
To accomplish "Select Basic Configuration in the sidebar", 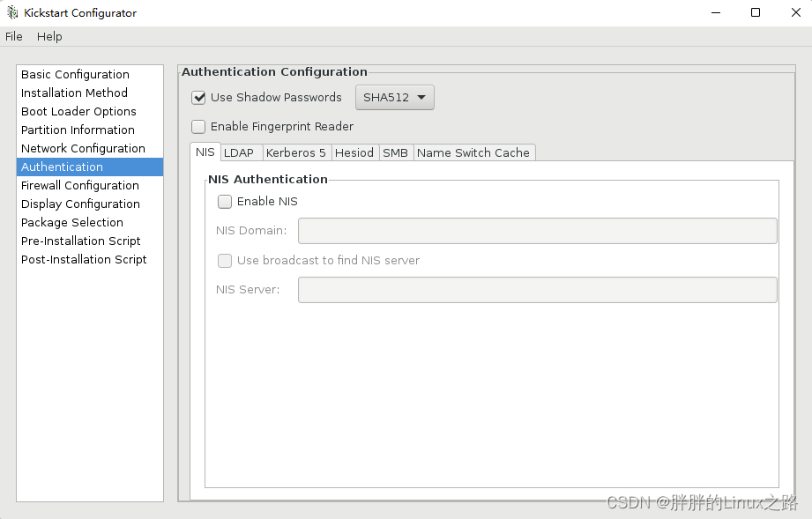I will point(75,75).
